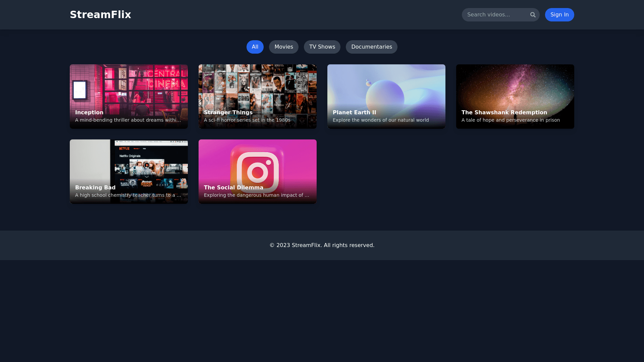
Task: Open the TV Shows filter
Action: pos(322,47)
